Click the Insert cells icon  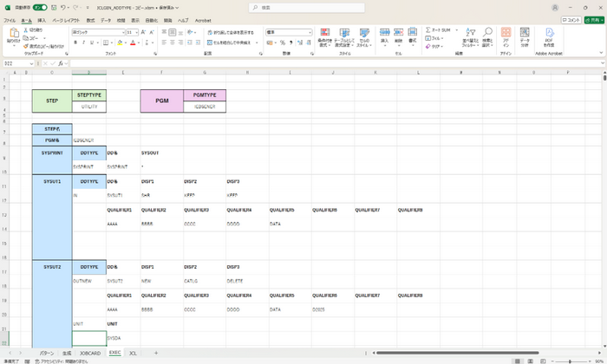pyautogui.click(x=384, y=32)
